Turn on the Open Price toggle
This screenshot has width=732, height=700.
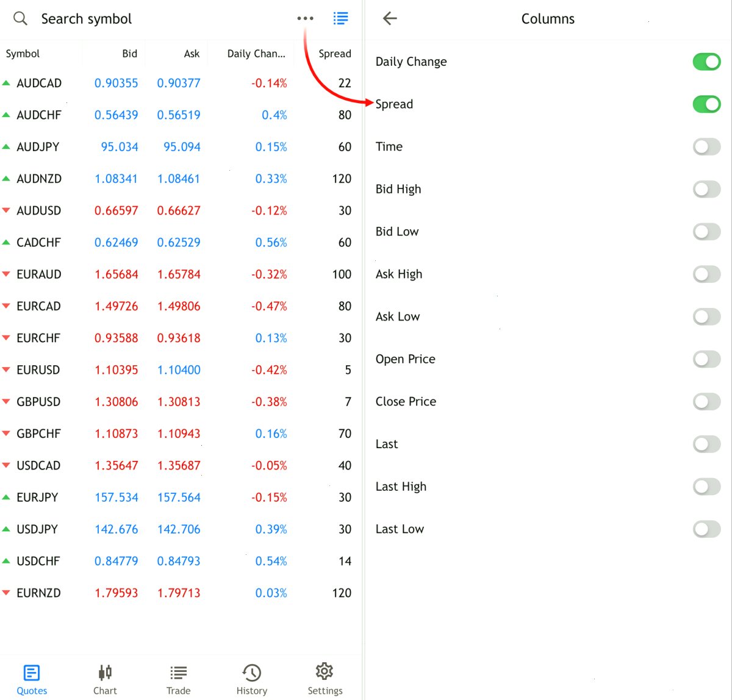click(x=706, y=359)
